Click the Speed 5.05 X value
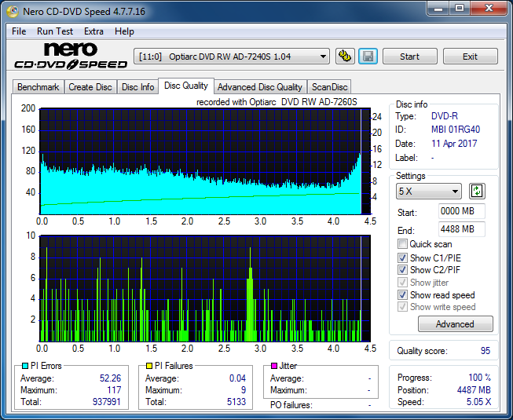Viewport: 513px width, 420px height. click(478, 402)
